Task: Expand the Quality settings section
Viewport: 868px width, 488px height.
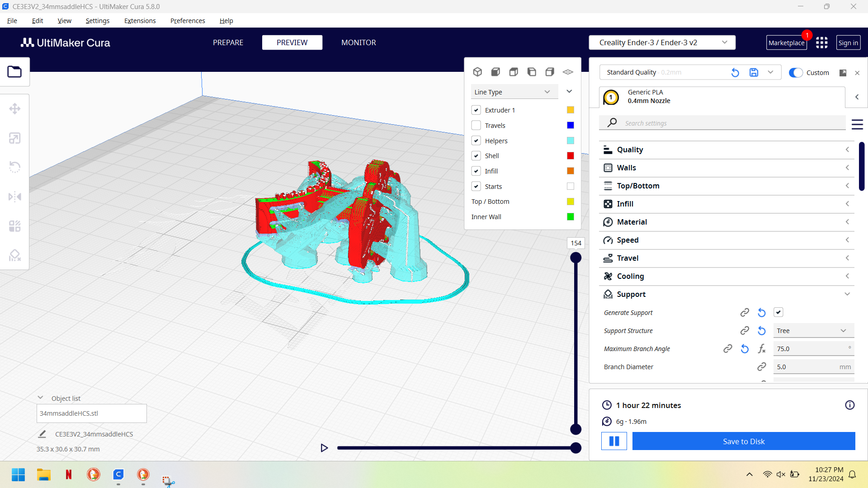Action: [726, 150]
